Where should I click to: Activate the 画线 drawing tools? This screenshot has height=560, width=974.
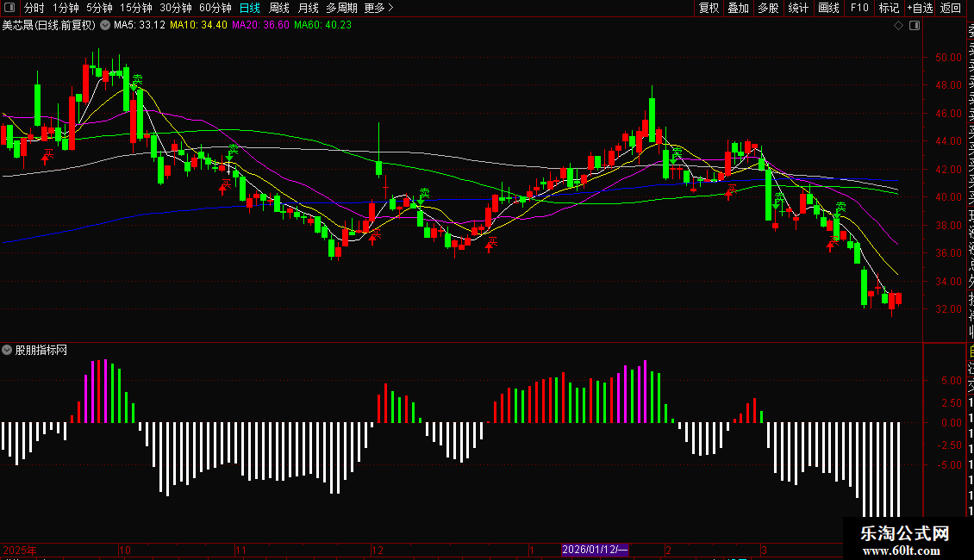pos(828,8)
